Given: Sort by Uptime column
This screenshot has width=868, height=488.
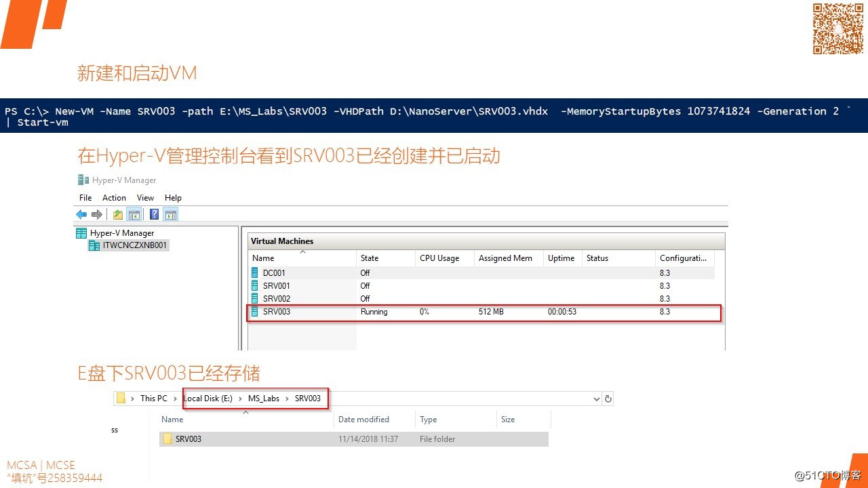Looking at the screenshot, I should [x=563, y=258].
